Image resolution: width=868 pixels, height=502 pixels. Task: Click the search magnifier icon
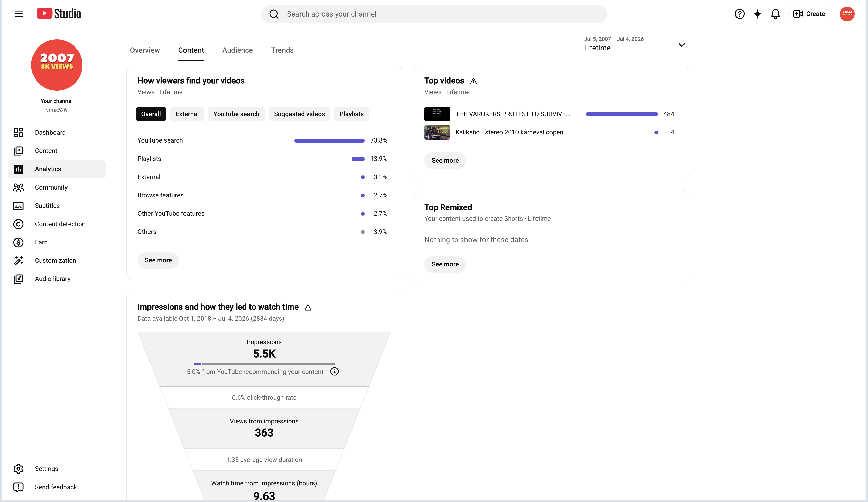point(274,14)
